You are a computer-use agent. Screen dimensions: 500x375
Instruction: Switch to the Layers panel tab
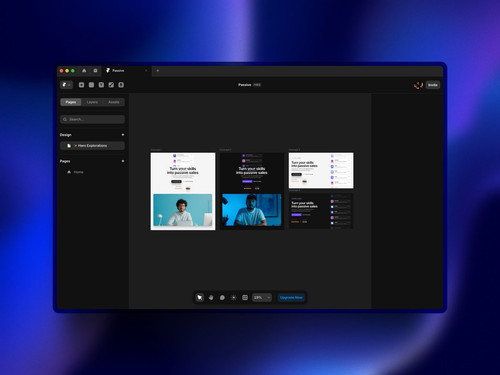pos(92,102)
